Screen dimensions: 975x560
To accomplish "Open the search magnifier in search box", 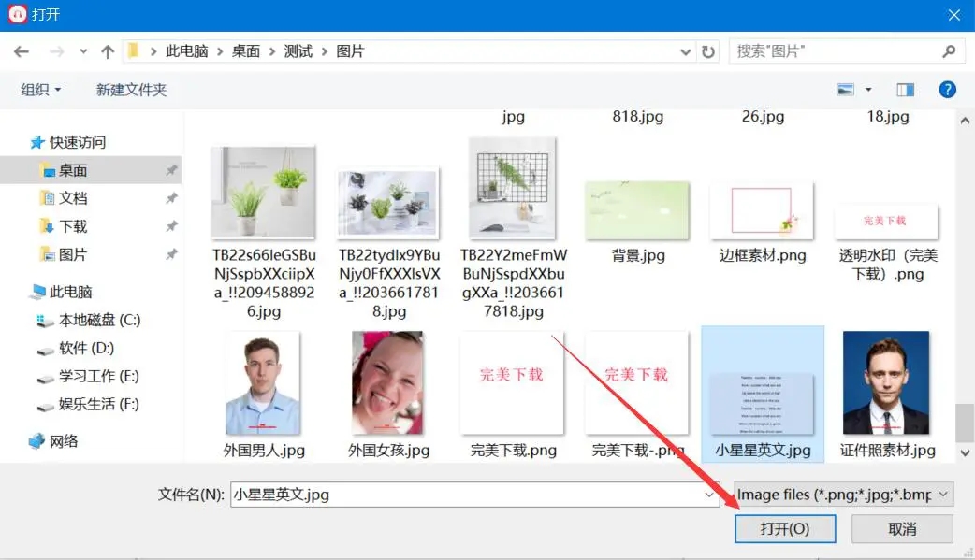I will (x=948, y=50).
